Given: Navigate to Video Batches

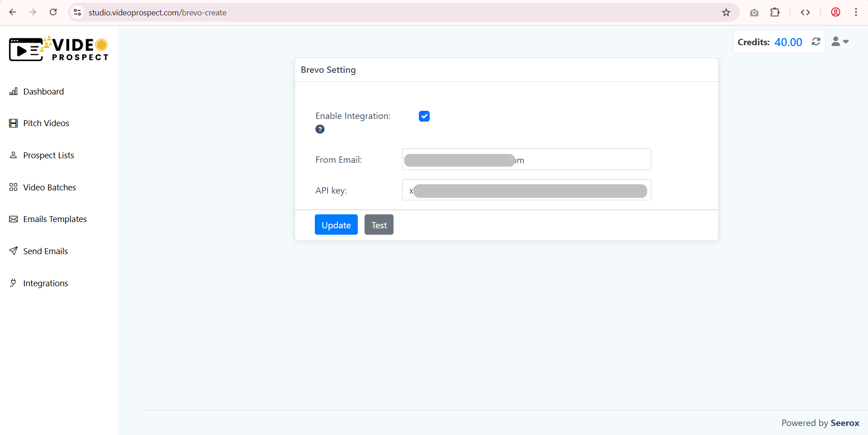Looking at the screenshot, I should pyautogui.click(x=49, y=188).
